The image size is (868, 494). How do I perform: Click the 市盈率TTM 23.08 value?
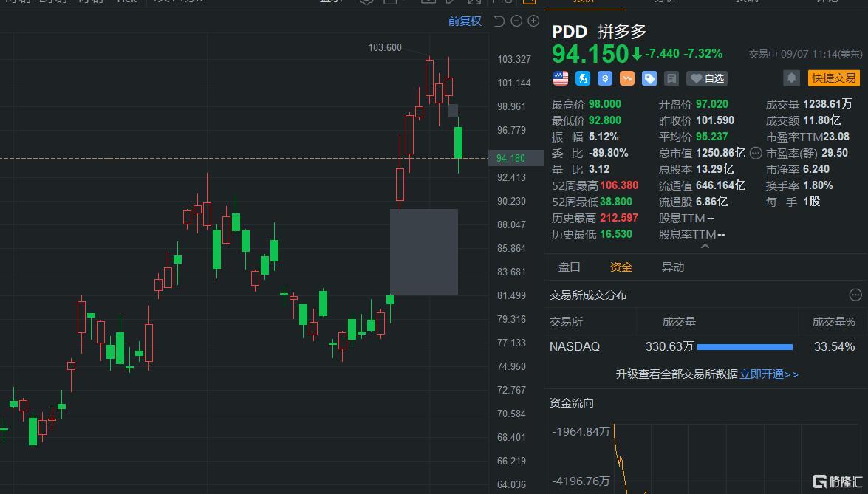(836, 137)
